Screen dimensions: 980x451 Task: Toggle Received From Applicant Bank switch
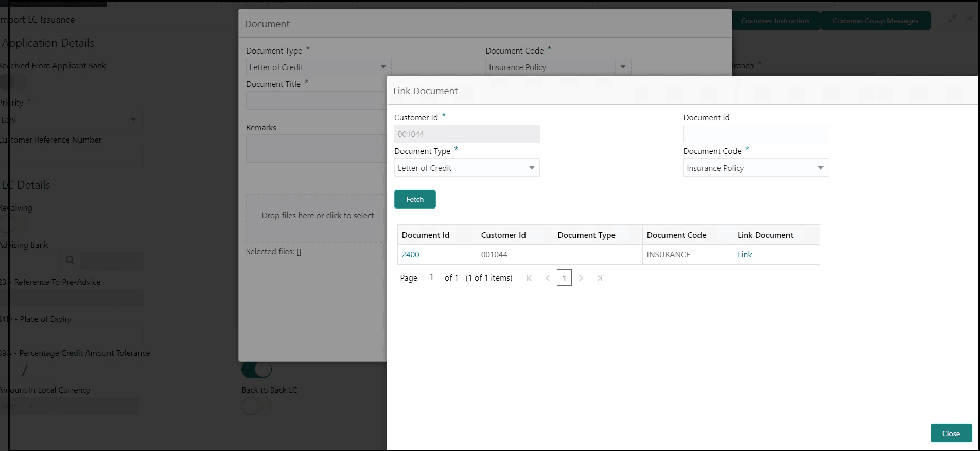coord(13,82)
